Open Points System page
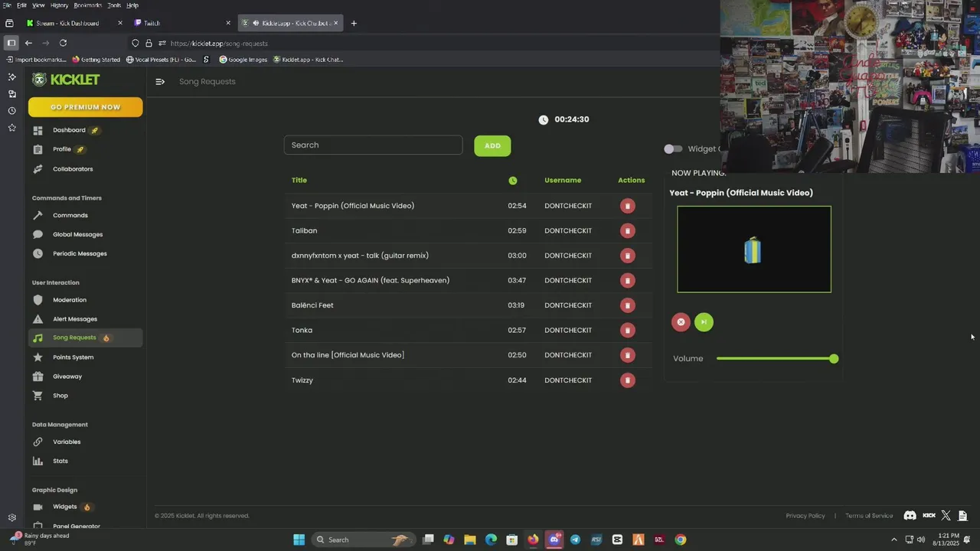980x551 pixels. 85,357
